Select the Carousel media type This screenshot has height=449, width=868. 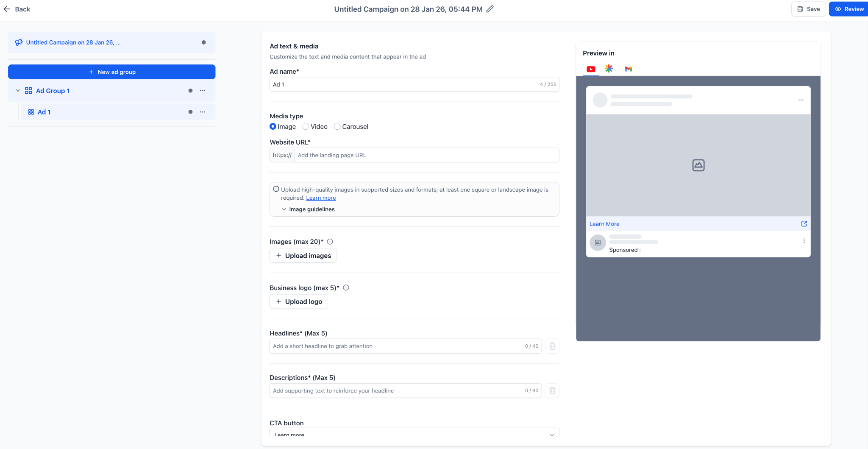click(x=337, y=126)
